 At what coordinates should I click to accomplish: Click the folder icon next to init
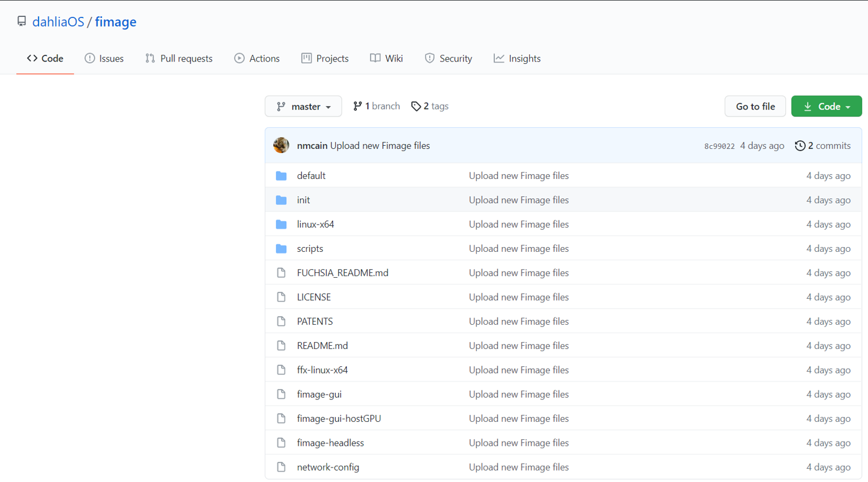(x=281, y=200)
